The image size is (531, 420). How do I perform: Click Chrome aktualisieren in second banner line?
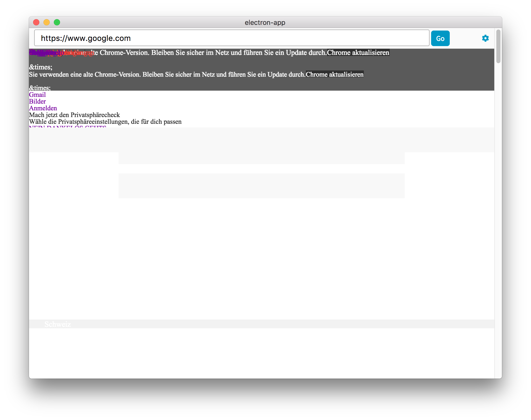(x=335, y=75)
